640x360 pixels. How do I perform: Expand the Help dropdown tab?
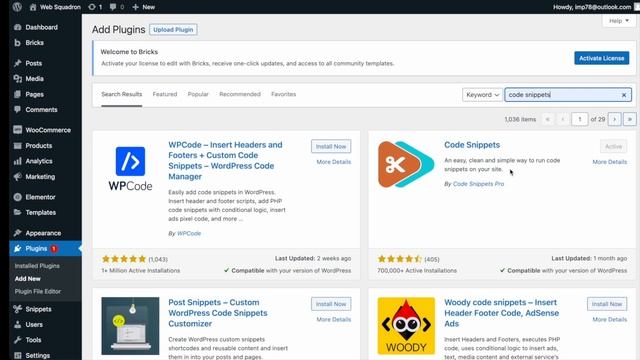coord(619,21)
